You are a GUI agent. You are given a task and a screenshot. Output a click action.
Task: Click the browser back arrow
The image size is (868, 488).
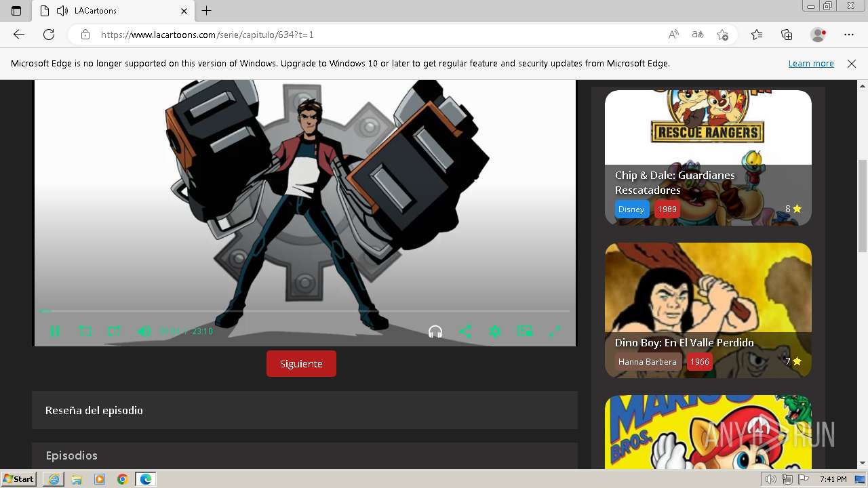coord(19,35)
